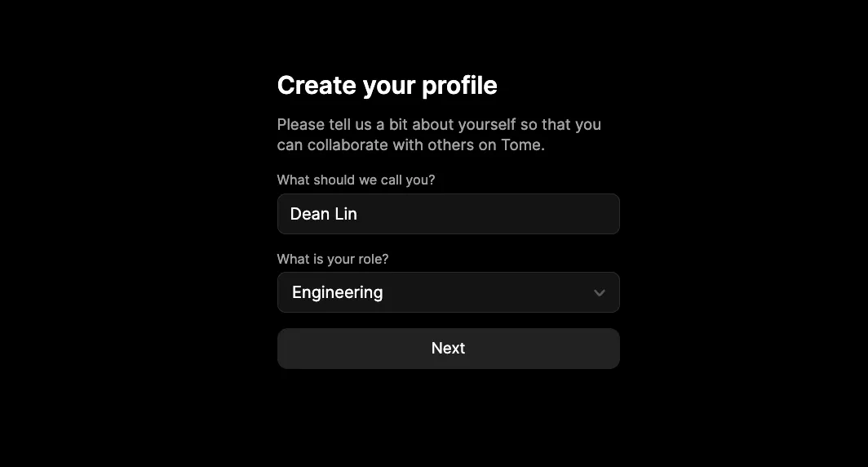Click the word 'Tome' in the description

tap(520, 145)
